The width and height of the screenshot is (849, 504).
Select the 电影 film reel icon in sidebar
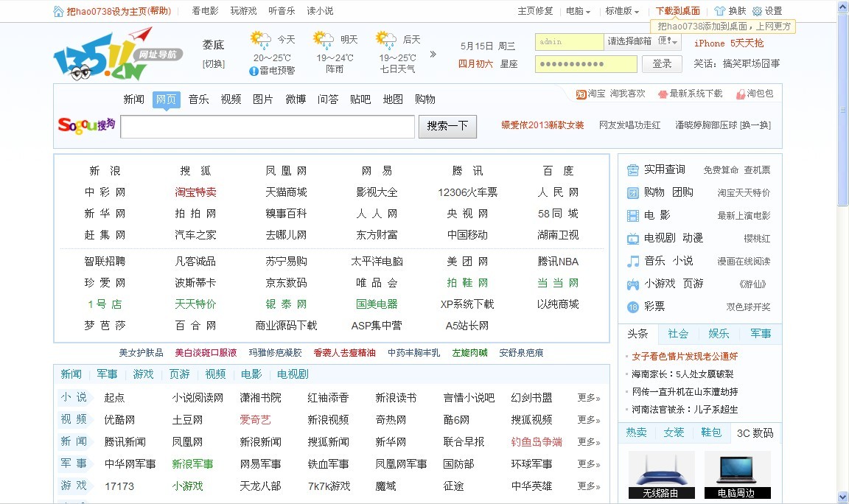[633, 217]
